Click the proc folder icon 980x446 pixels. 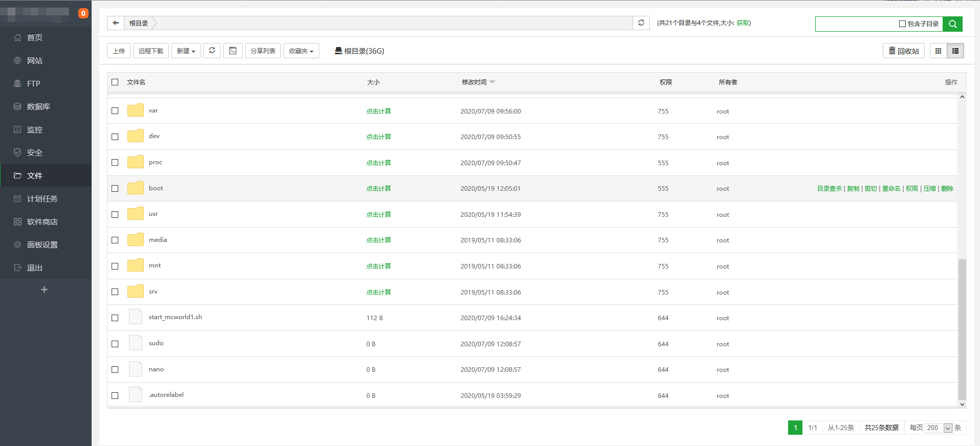pos(136,162)
